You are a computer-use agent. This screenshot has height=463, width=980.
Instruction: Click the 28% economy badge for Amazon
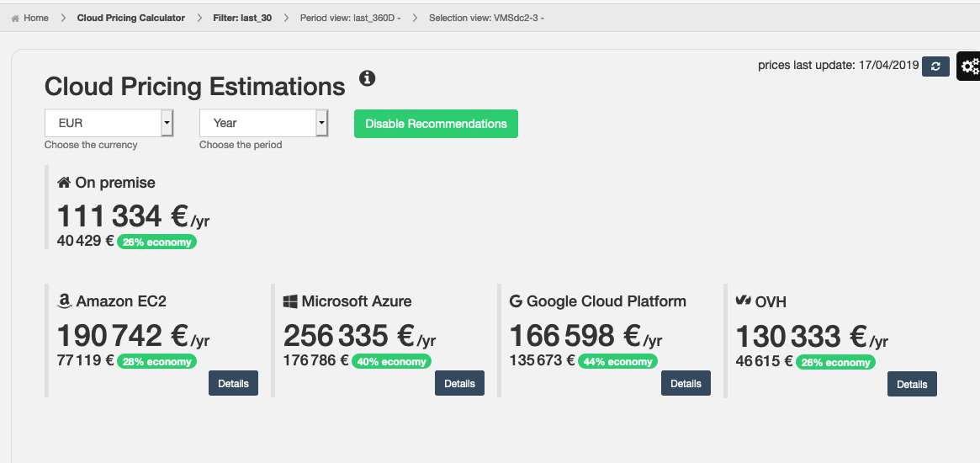pyautogui.click(x=156, y=362)
